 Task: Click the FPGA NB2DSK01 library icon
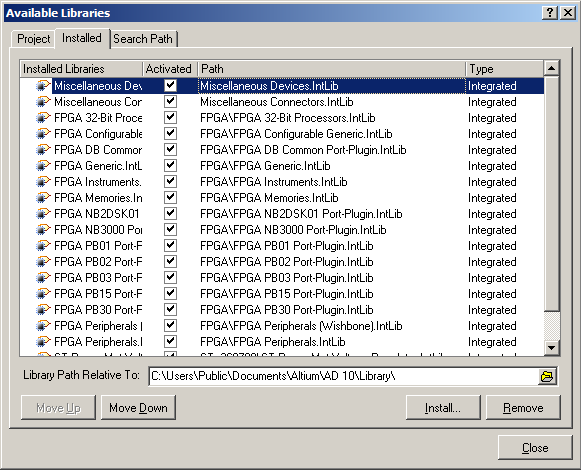click(43, 214)
